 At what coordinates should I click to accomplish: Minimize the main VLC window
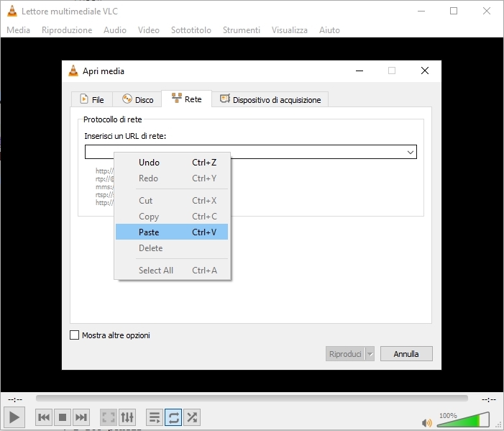[421, 11]
